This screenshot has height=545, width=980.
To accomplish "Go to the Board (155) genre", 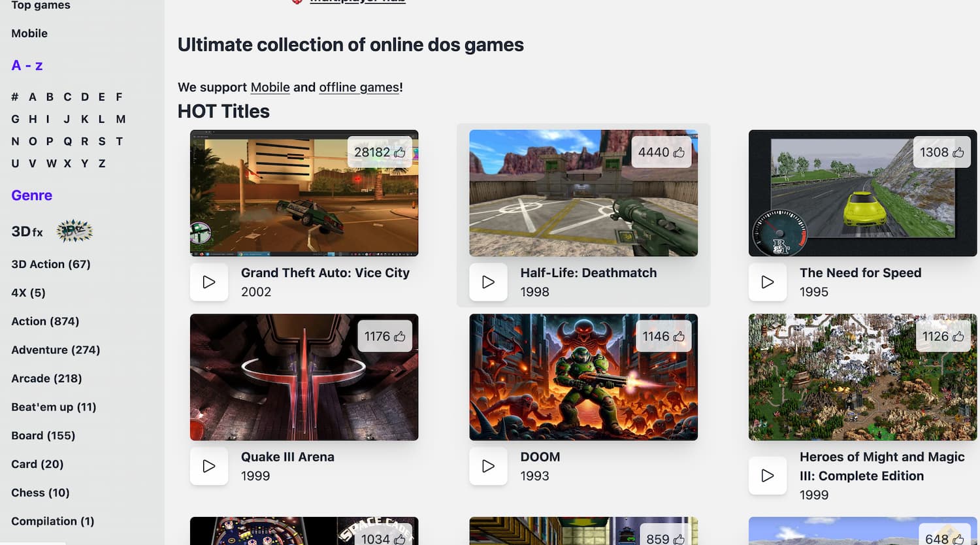I will (43, 436).
